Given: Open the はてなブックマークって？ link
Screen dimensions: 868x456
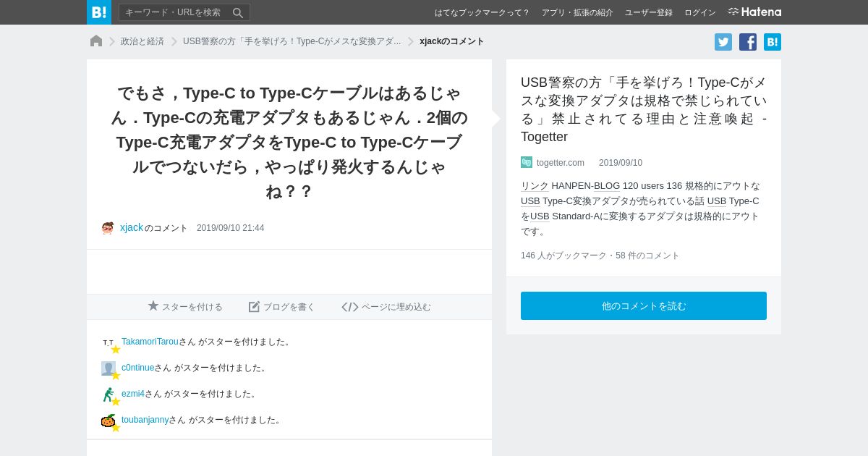Looking at the screenshot, I should tap(482, 12).
